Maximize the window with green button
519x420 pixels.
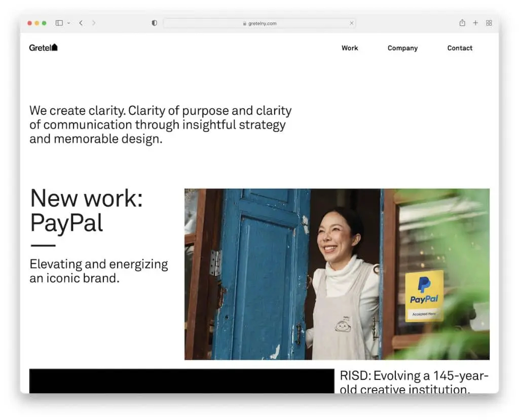pyautogui.click(x=44, y=23)
